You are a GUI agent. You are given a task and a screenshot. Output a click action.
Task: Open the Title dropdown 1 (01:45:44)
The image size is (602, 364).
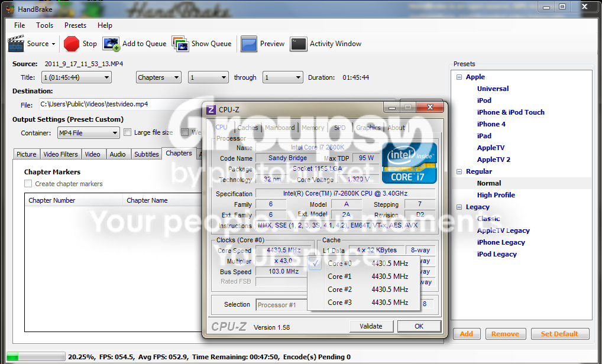point(76,77)
